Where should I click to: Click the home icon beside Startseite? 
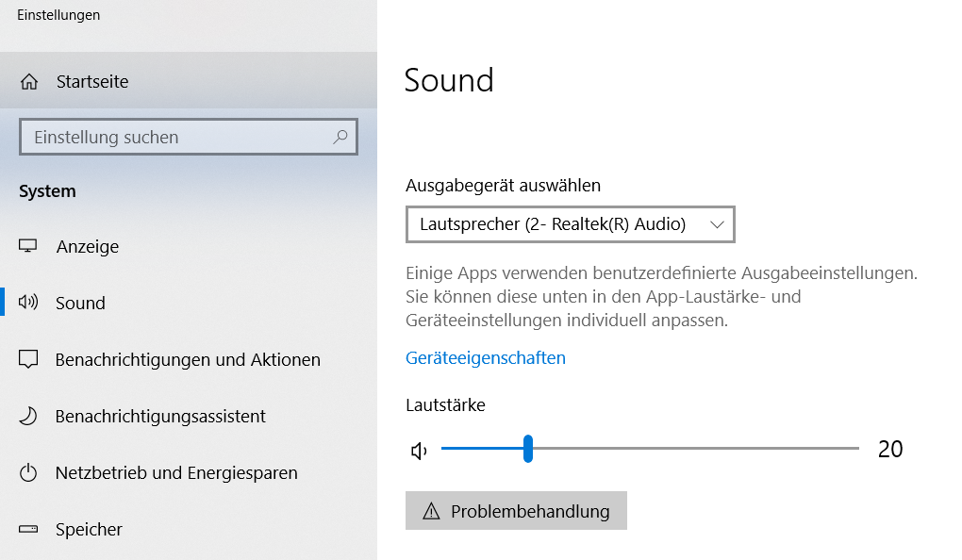coord(29,82)
